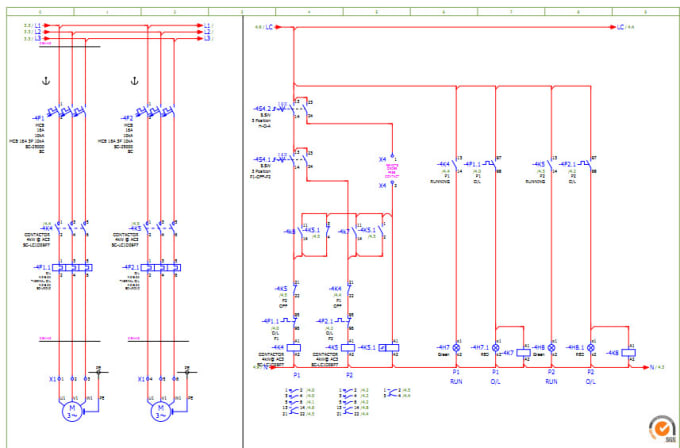Select the -4K5 three-pole power contactor contacts
The image size is (680, 448).
point(161,229)
